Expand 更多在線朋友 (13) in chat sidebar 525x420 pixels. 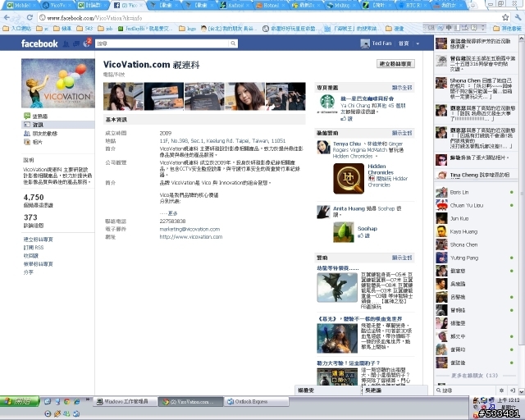474,376
